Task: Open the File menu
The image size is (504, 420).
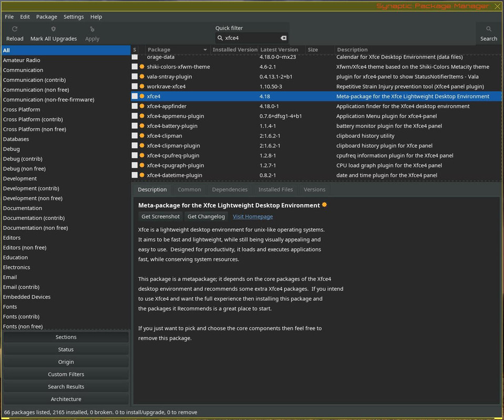Action: point(9,17)
